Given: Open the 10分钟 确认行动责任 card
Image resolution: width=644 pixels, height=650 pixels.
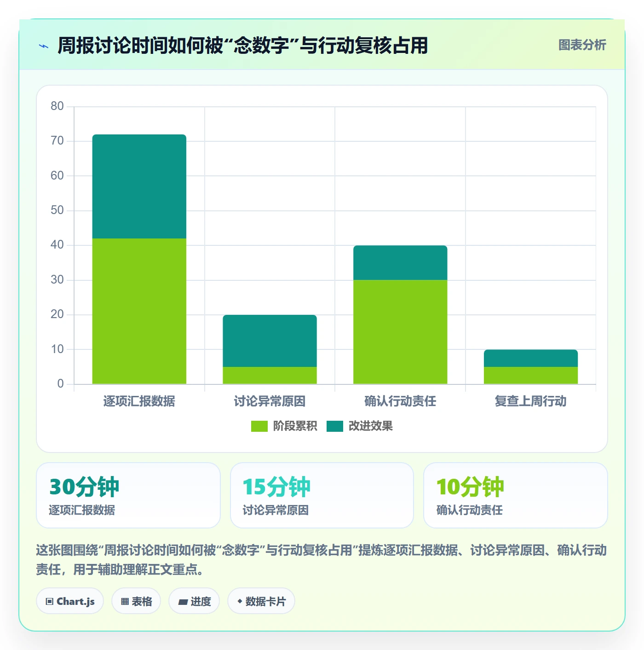Looking at the screenshot, I should pyautogui.click(x=516, y=495).
